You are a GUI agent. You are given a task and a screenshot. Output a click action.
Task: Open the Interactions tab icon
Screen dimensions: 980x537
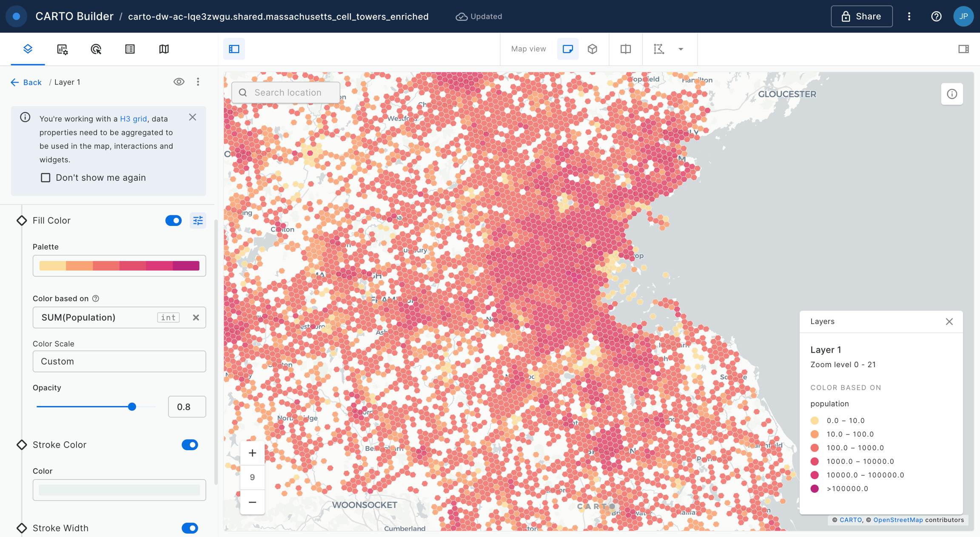pyautogui.click(x=96, y=49)
